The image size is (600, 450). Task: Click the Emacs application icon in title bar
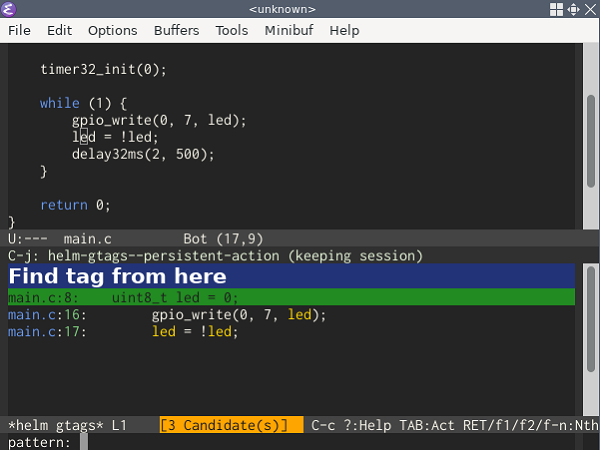point(11,10)
